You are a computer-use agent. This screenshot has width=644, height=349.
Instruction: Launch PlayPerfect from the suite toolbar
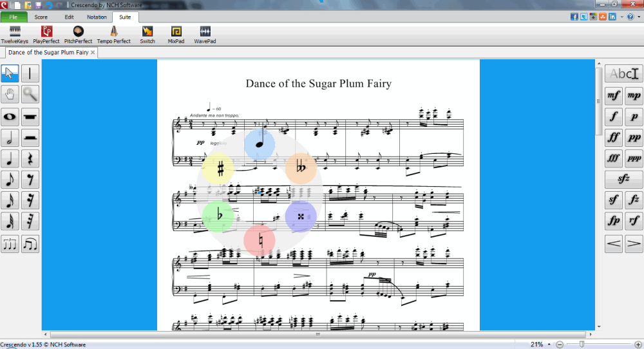46,35
